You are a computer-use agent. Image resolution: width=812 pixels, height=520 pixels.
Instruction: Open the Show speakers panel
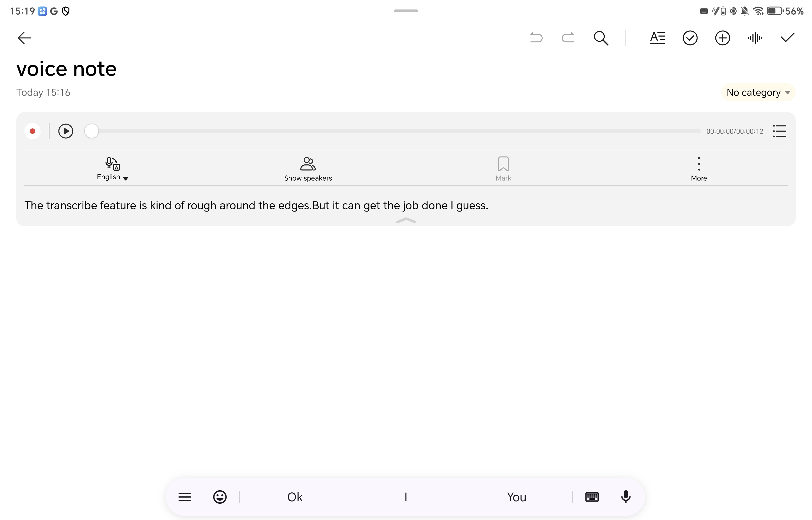click(x=307, y=168)
